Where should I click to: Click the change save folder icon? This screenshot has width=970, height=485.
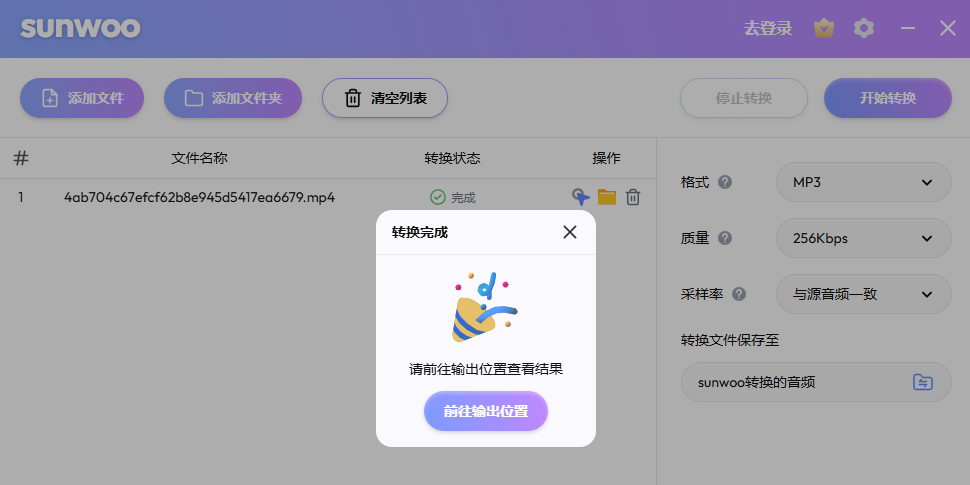point(922,382)
